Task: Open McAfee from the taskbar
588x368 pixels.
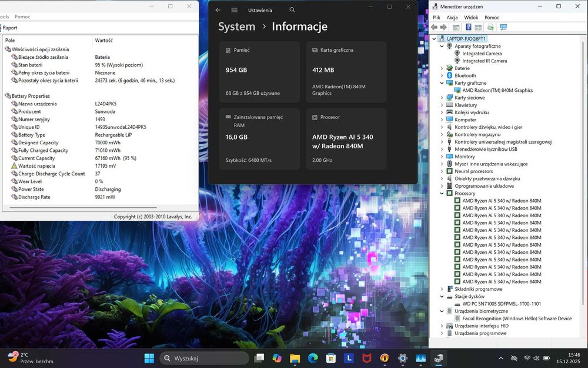Action: click(x=367, y=358)
